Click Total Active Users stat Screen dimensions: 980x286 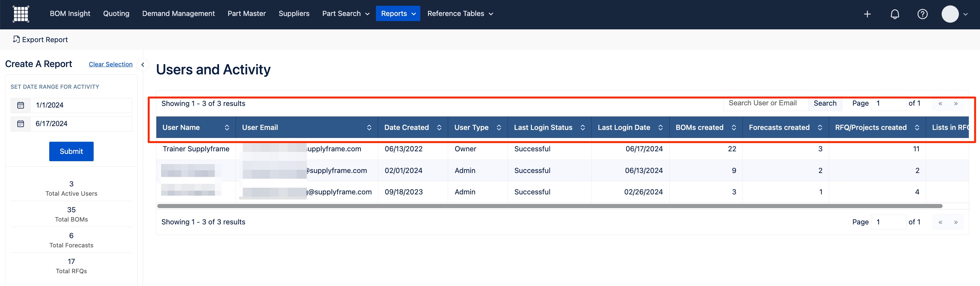point(71,189)
